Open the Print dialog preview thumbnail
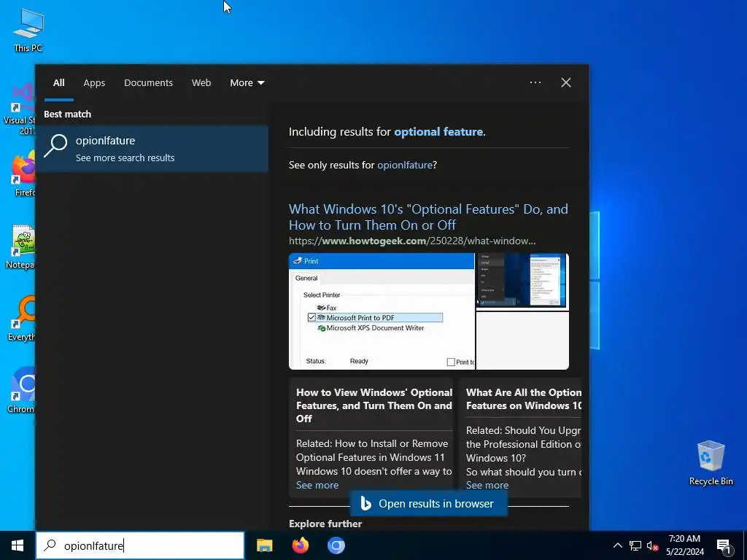 click(x=382, y=311)
